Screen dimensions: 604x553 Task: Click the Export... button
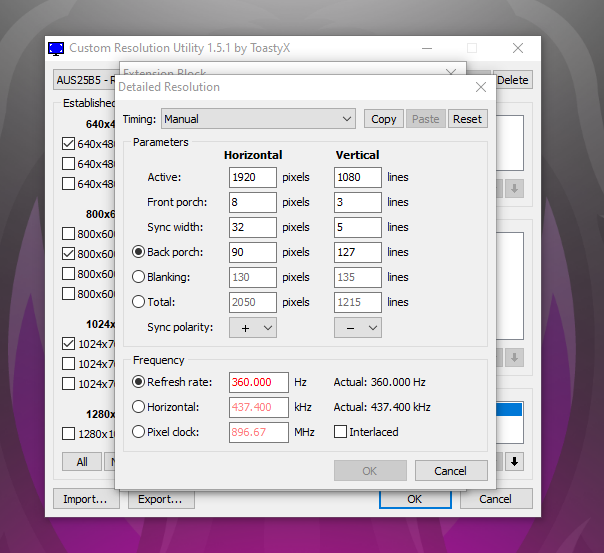click(x=160, y=499)
